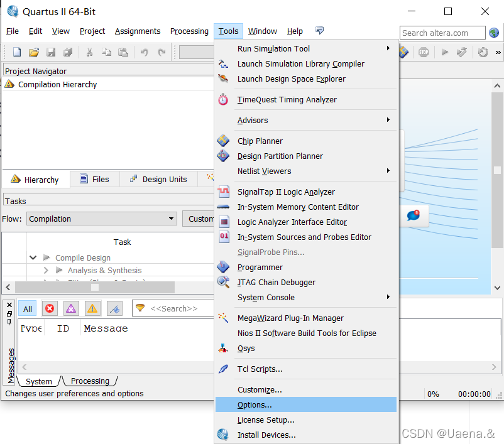Open JTAG Chain Debugger
The width and height of the screenshot is (504, 444).
(x=305, y=283)
